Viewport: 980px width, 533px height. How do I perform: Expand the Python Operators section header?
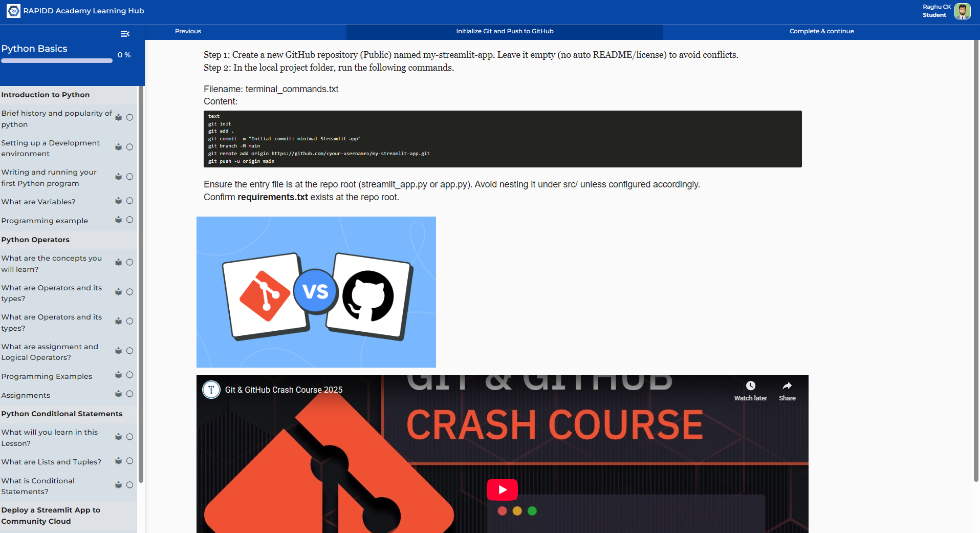[x=35, y=240]
